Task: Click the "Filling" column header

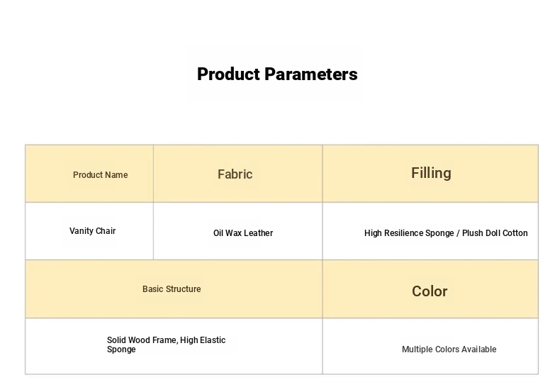Action: 431,173
